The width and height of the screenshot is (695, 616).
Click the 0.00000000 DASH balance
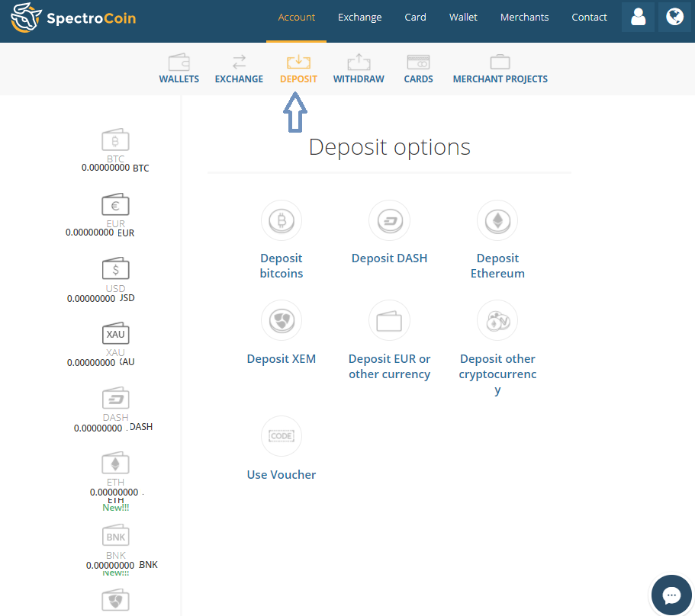tap(113, 428)
